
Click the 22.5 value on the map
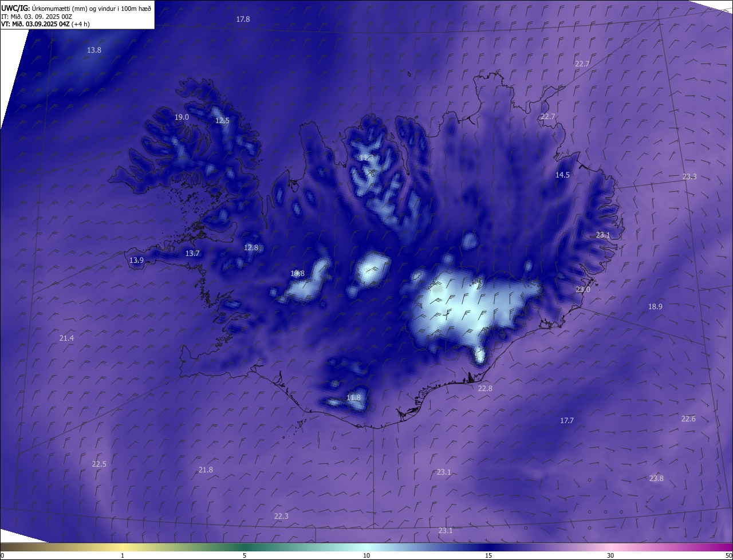(x=99, y=464)
